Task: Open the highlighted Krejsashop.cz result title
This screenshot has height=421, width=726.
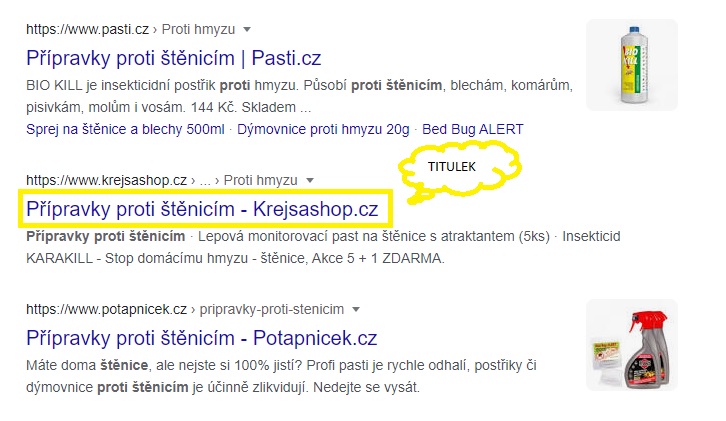Action: [x=202, y=209]
